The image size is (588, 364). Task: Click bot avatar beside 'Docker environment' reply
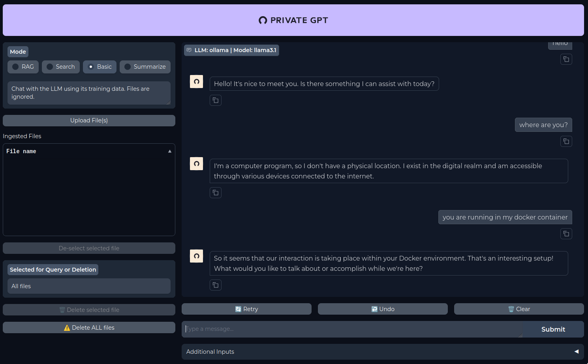[x=196, y=256]
